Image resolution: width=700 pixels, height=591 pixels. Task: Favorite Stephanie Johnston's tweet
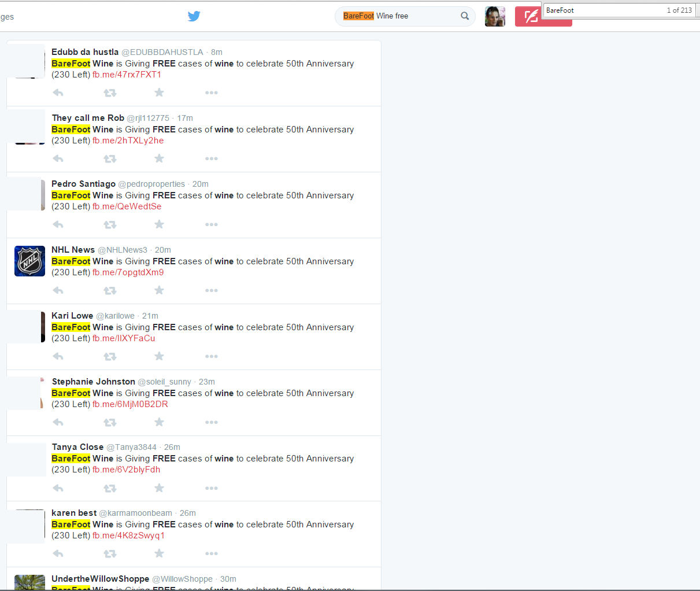point(159,422)
